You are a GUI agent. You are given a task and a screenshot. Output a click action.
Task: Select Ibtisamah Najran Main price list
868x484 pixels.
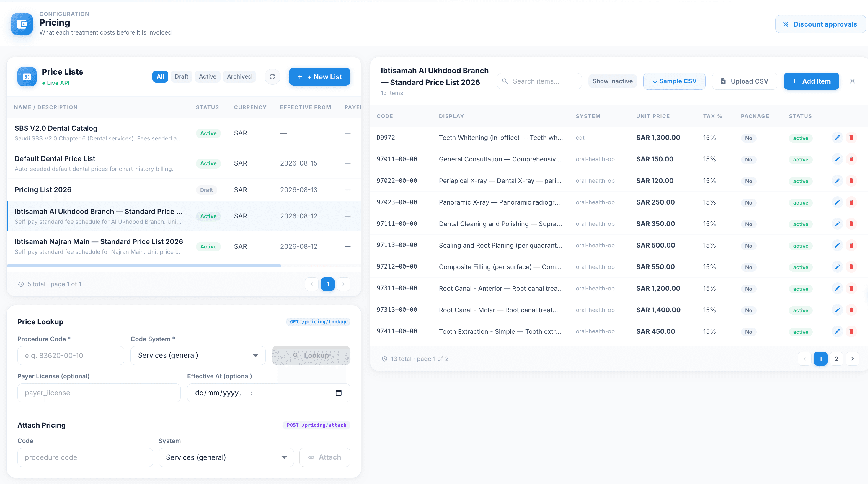pos(184,246)
